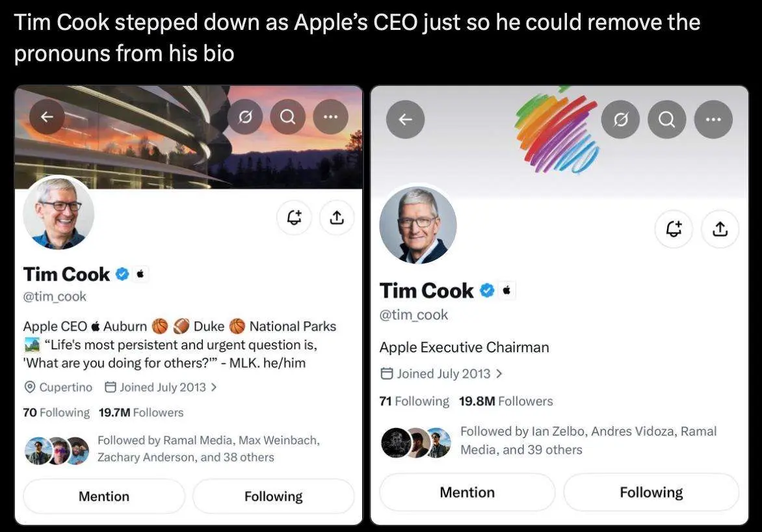
Task: Toggle the Following button on right profile
Action: click(x=651, y=492)
